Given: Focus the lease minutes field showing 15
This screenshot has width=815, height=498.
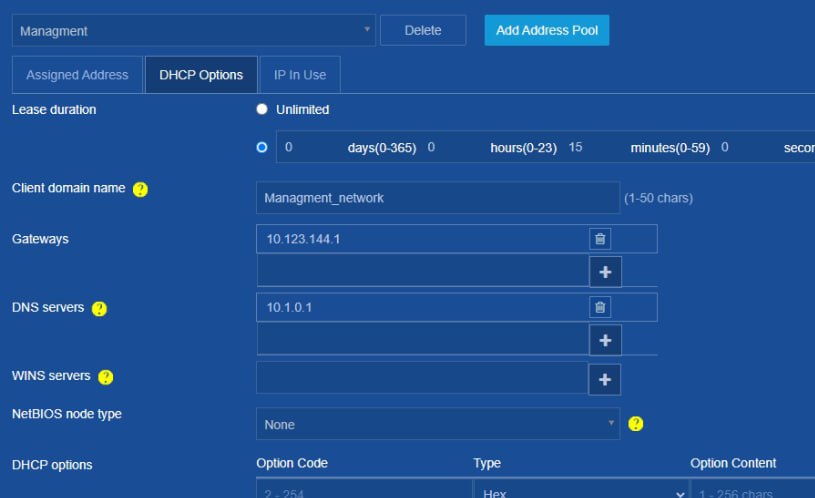Looking at the screenshot, I should (596, 147).
